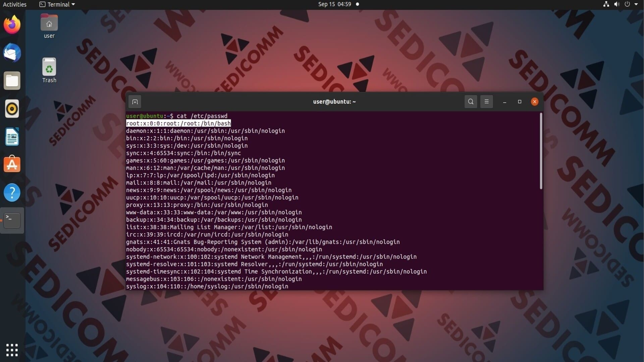Click the sync:x:4:65534 line

click(x=183, y=153)
